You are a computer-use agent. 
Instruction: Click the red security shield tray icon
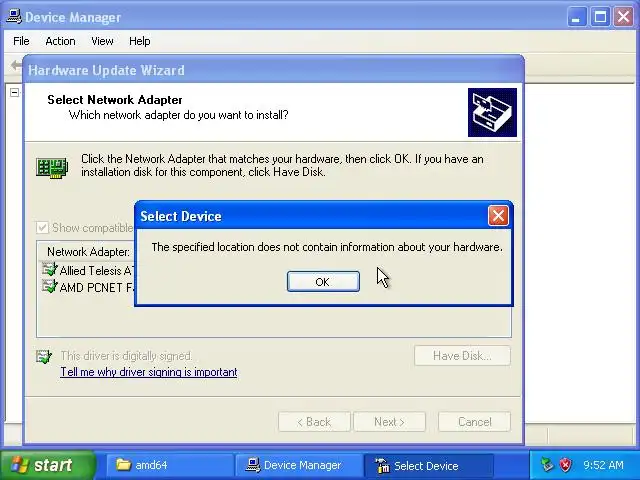pyautogui.click(x=565, y=464)
